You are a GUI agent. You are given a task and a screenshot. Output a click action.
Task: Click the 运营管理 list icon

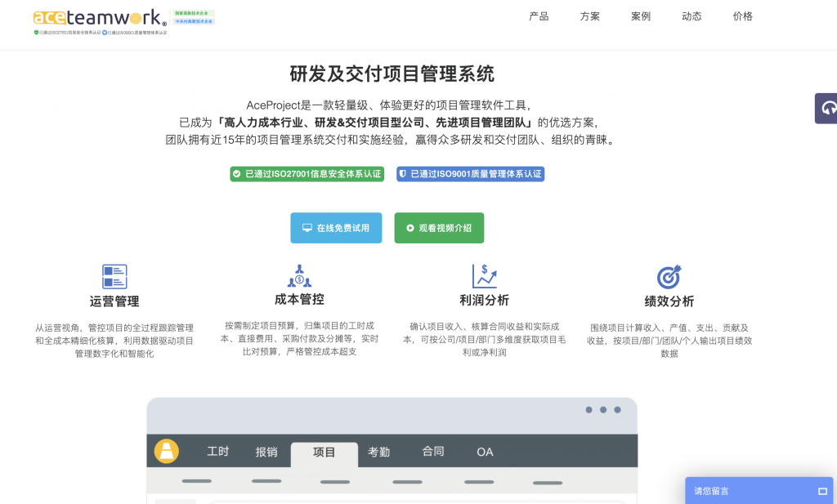[x=114, y=277]
